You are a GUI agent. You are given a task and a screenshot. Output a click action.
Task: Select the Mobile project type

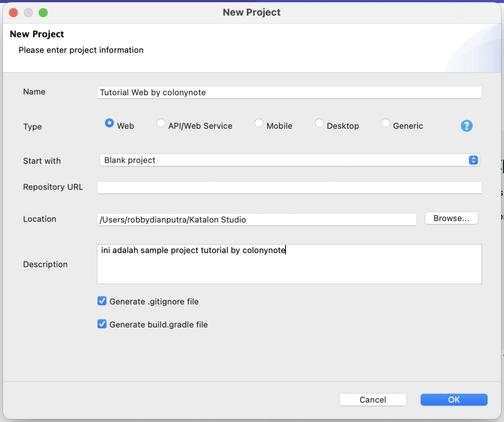click(x=259, y=123)
